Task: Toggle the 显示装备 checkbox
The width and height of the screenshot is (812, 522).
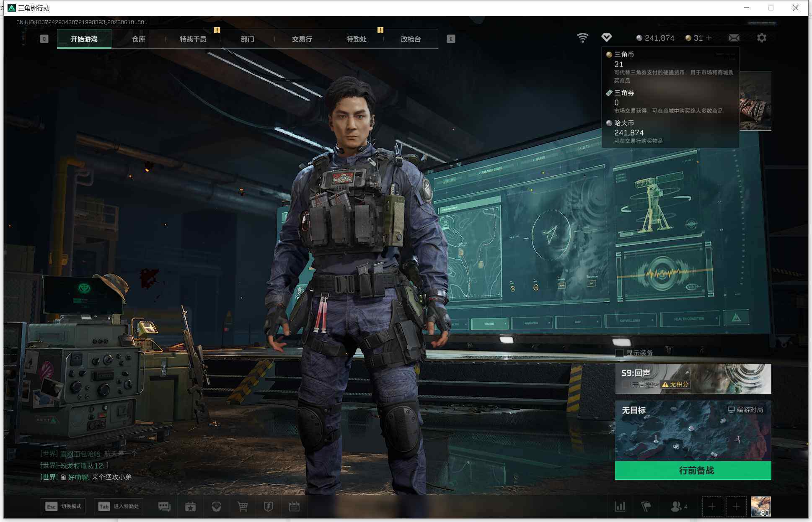Action: coord(619,353)
